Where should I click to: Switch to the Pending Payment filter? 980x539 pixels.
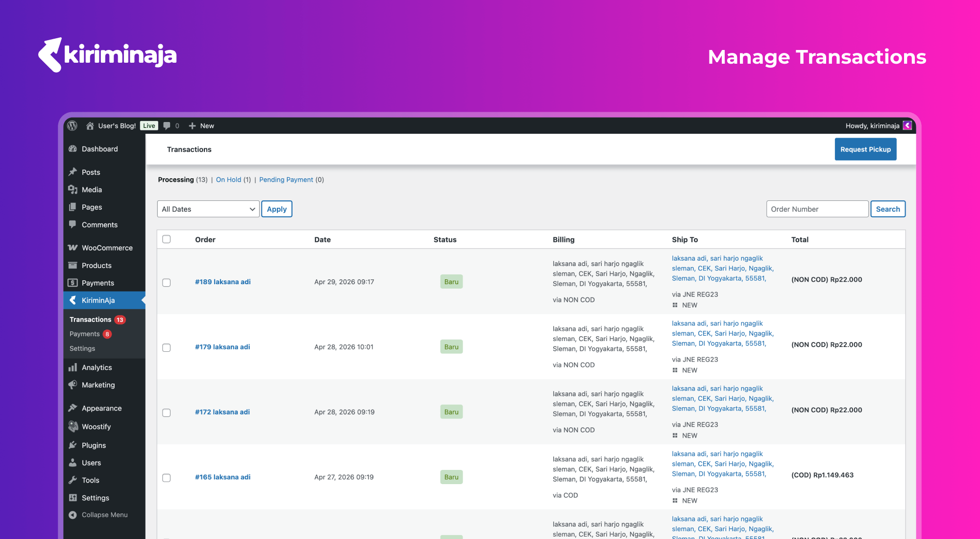(x=286, y=180)
